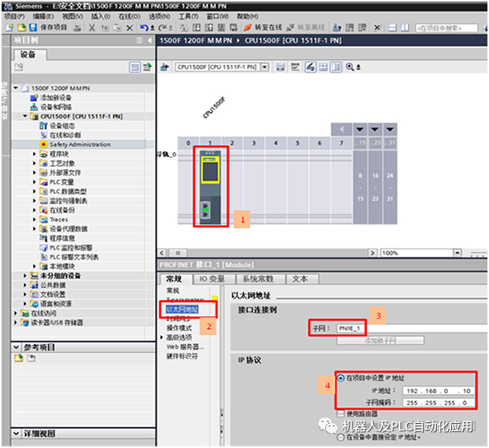The width and height of the screenshot is (489, 448).
Task: Collapse 1500F 1200F M M PN project node
Action: 16,88
